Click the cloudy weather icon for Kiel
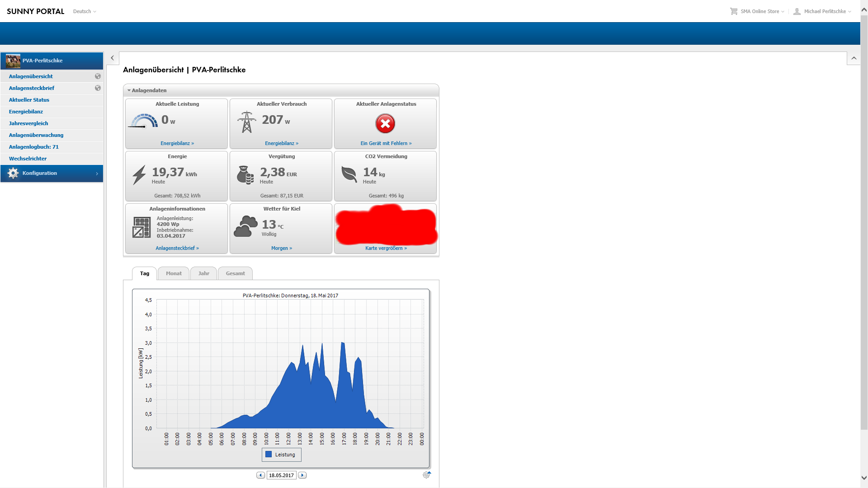868x488 pixels. pos(245,226)
